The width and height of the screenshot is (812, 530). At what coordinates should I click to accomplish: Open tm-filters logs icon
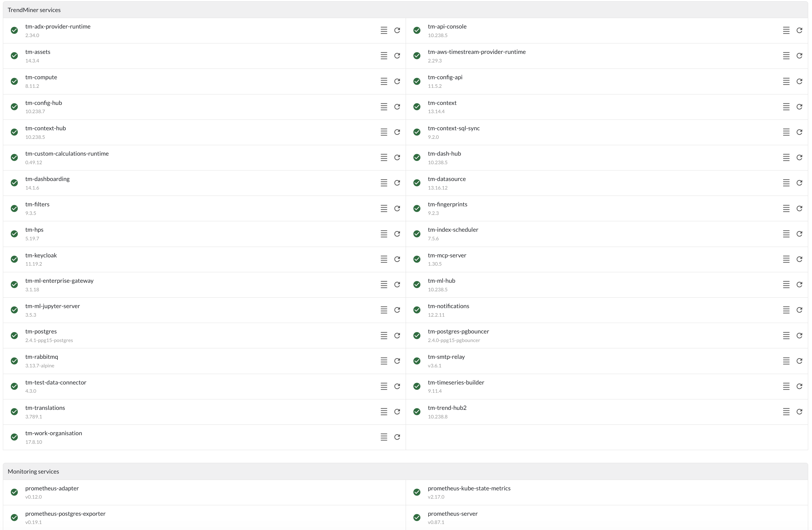[x=384, y=208]
